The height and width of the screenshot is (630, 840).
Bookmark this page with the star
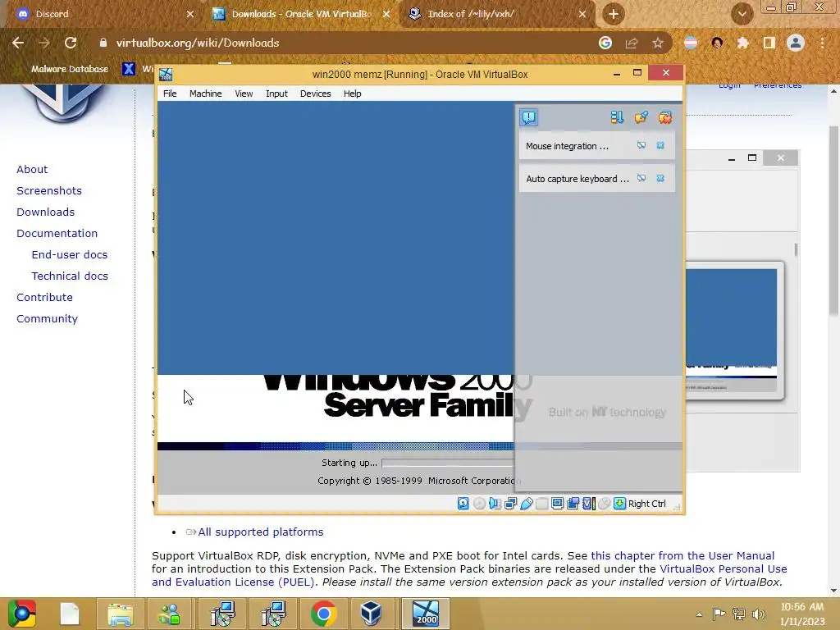coord(658,43)
